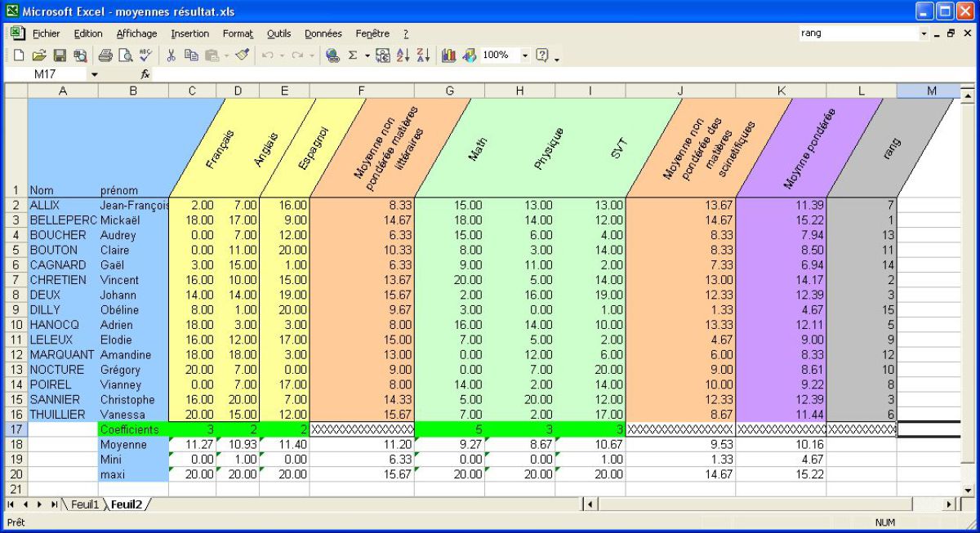
Task: Open the Outils menu
Action: pyautogui.click(x=279, y=33)
